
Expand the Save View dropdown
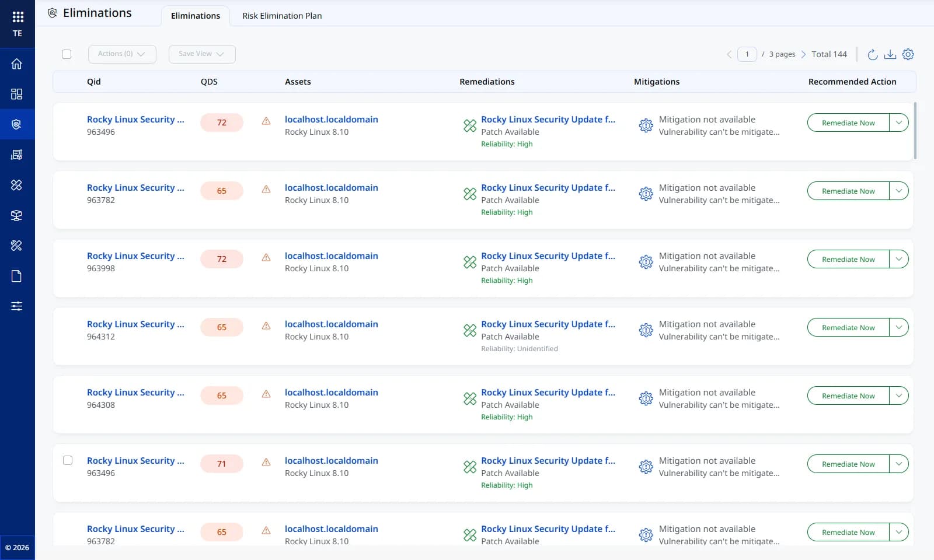202,54
